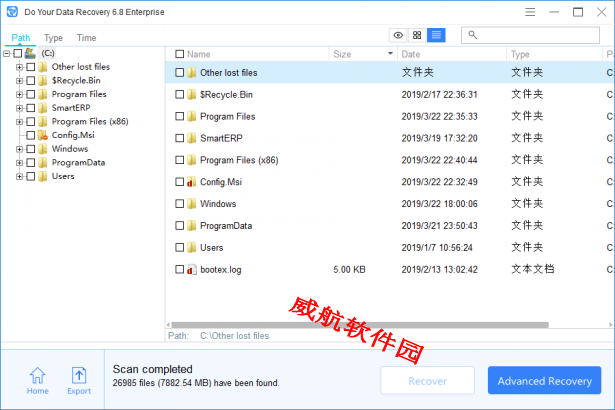Click the Advanced Recovery button
The width and height of the screenshot is (615, 410).
pos(544,380)
